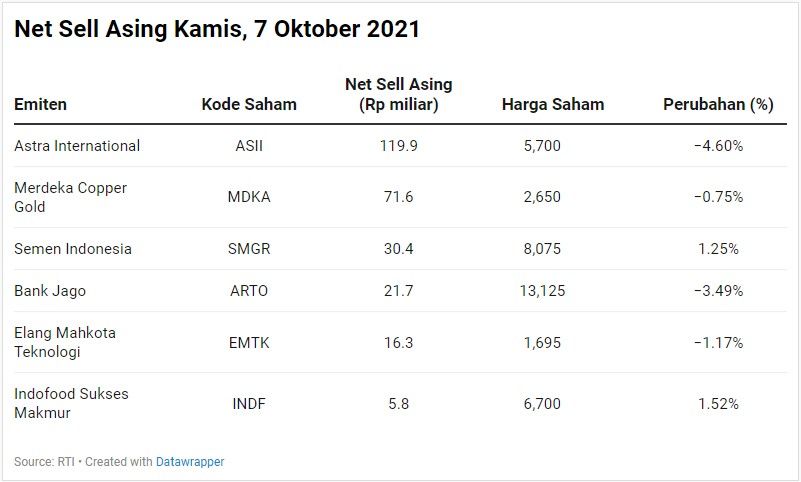Select the Elang Mahkota Teknologi cell
Image resolution: width=801 pixels, height=482 pixels.
click(x=64, y=342)
